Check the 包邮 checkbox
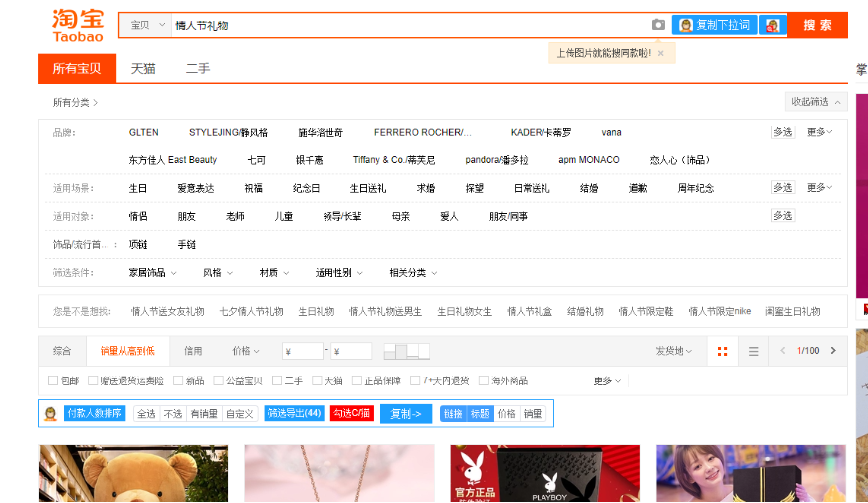 pyautogui.click(x=53, y=380)
